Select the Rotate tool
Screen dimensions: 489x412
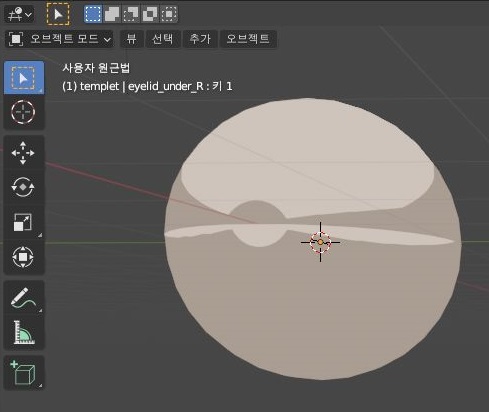coord(24,187)
